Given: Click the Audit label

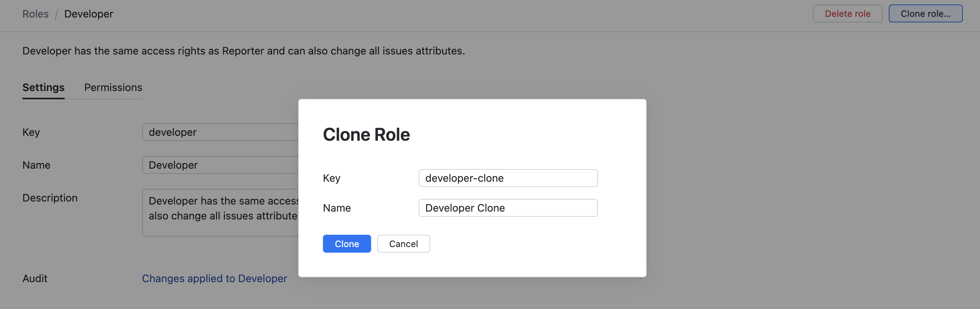Looking at the screenshot, I should click(x=35, y=279).
